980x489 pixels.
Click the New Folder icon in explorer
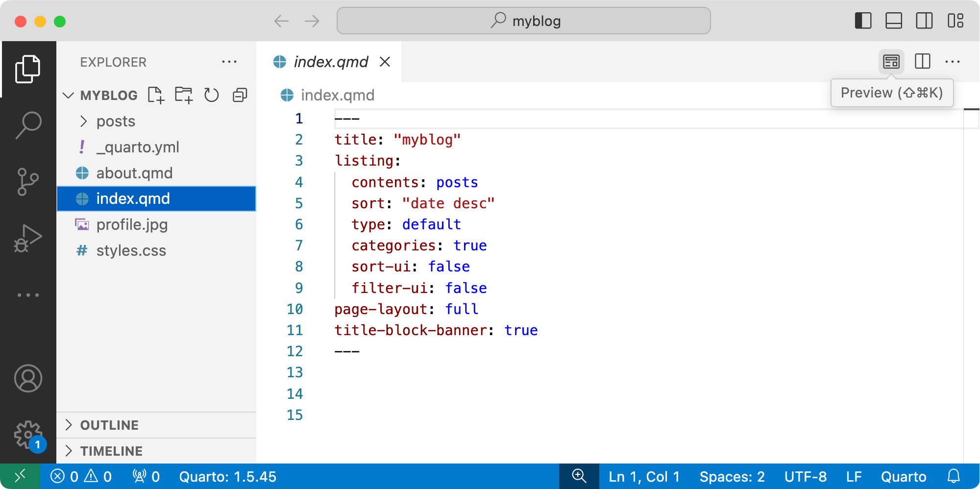pyautogui.click(x=184, y=95)
